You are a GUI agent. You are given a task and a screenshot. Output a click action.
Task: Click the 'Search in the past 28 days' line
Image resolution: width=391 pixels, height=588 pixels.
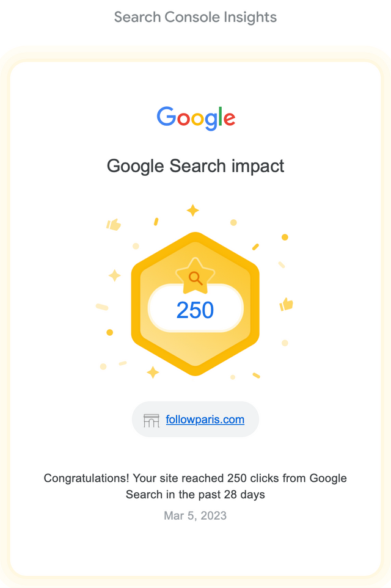pyautogui.click(x=195, y=495)
